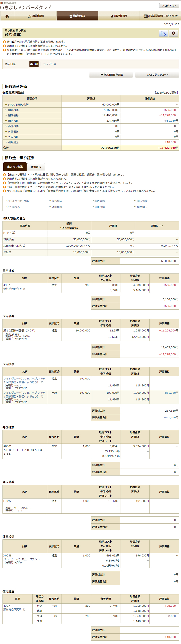Jump to 国内投信 section via anchor link
This screenshot has height=644, width=181.
click(142, 201)
